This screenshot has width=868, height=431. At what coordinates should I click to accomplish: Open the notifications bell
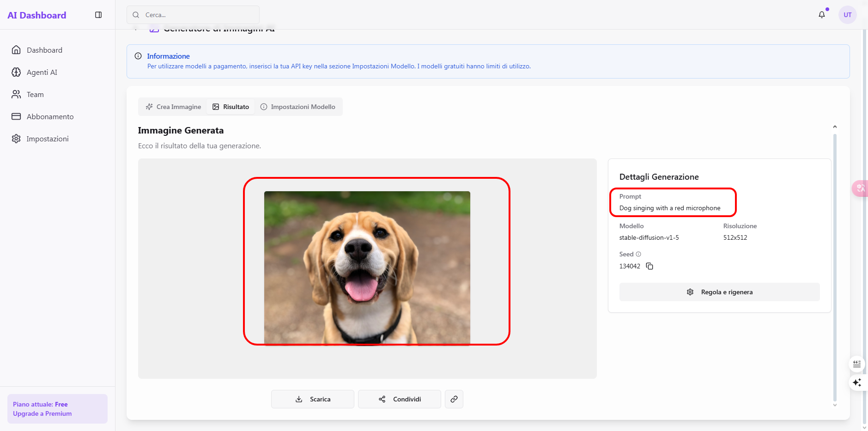click(x=821, y=15)
